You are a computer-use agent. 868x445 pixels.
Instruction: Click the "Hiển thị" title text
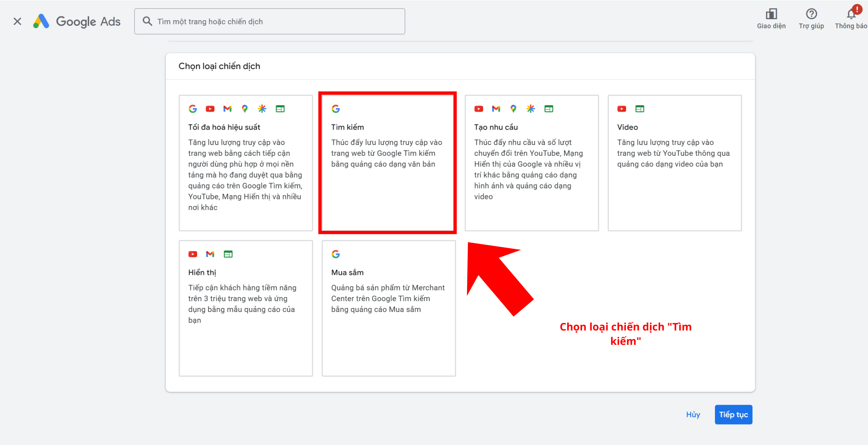(202, 272)
